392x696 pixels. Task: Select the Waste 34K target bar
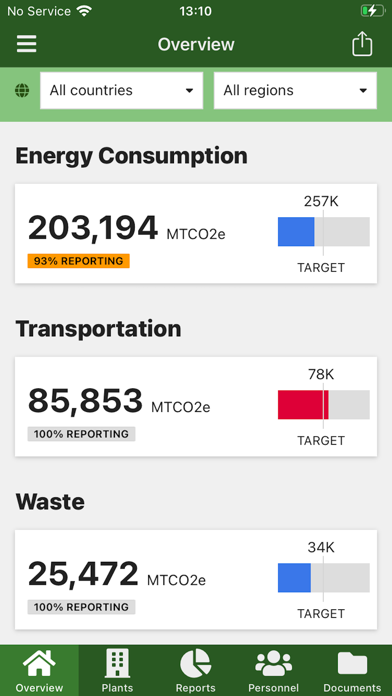(324, 578)
